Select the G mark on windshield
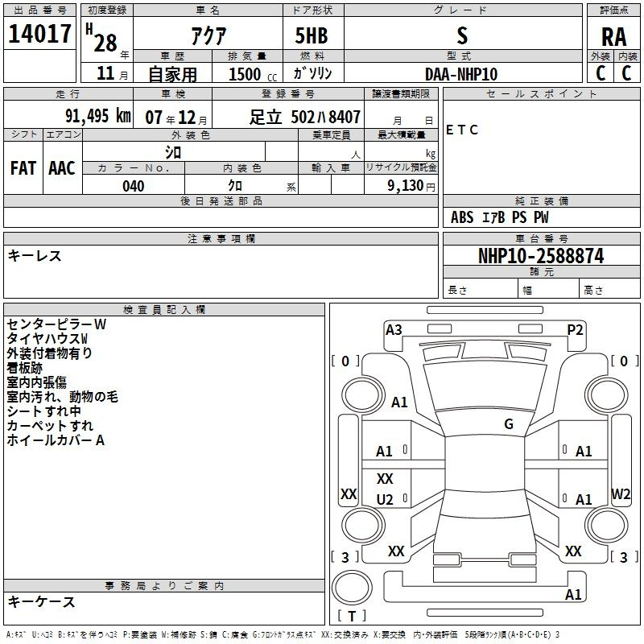Viewport: 644px width, 644px height. coord(509,424)
